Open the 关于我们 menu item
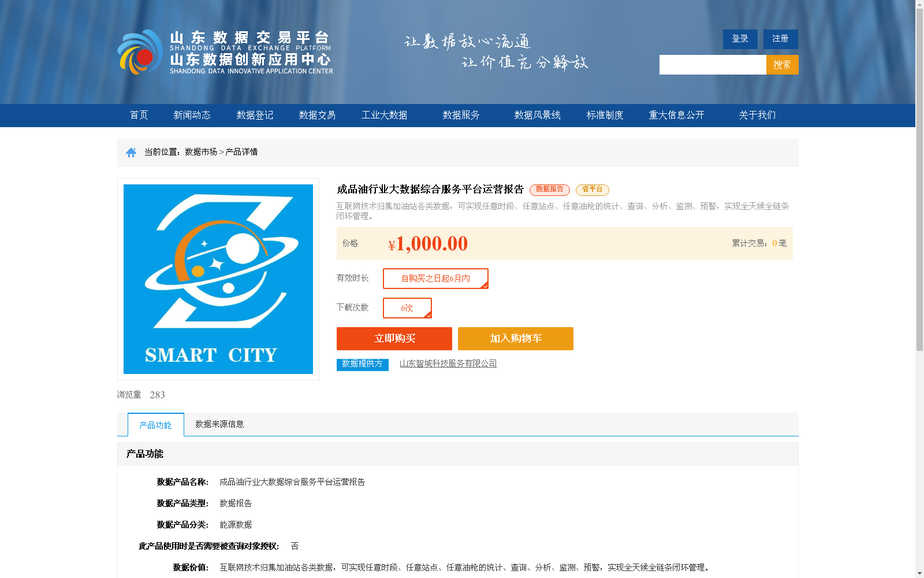The height and width of the screenshot is (578, 924). click(x=758, y=115)
